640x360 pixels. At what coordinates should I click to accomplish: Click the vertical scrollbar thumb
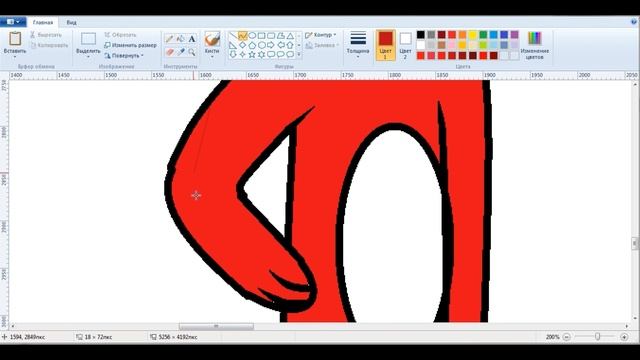[x=635, y=243]
